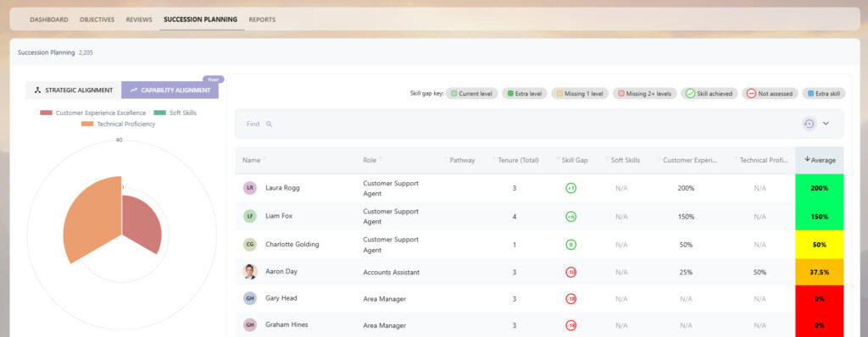Click the Missing 2+ levels key chip

point(645,93)
